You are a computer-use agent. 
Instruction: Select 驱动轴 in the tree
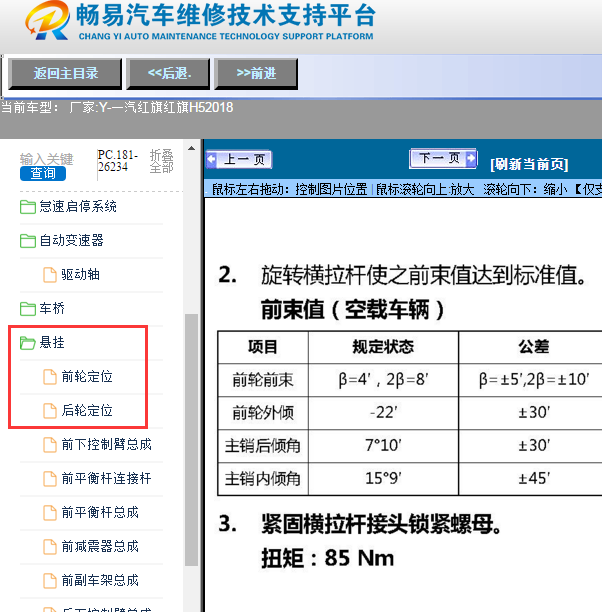tap(80, 275)
